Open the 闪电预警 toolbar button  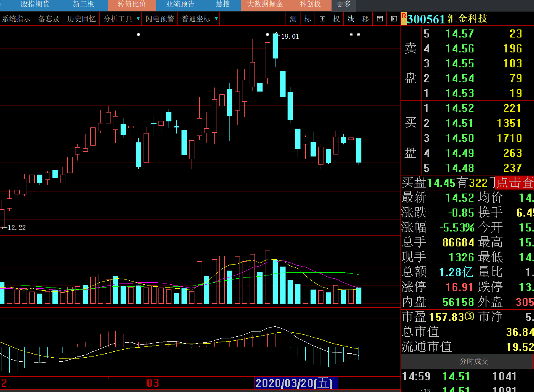click(160, 19)
